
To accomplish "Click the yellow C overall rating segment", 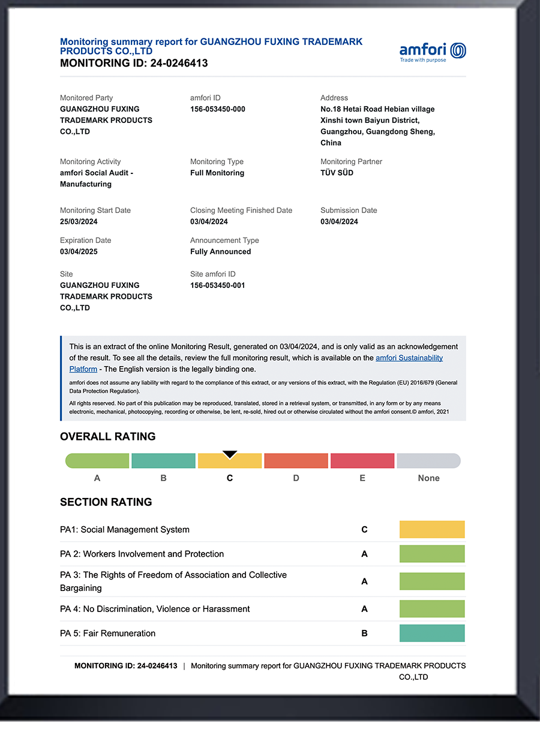I will pos(230,461).
